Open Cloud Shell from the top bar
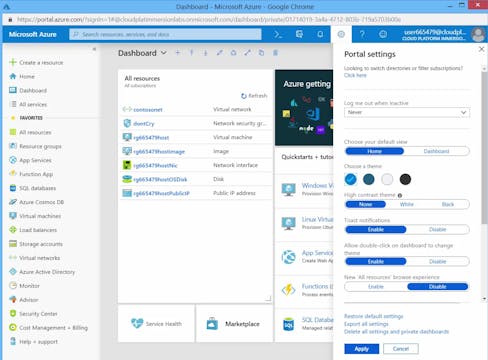Viewport: 488px width, 360px height. tap(278, 34)
